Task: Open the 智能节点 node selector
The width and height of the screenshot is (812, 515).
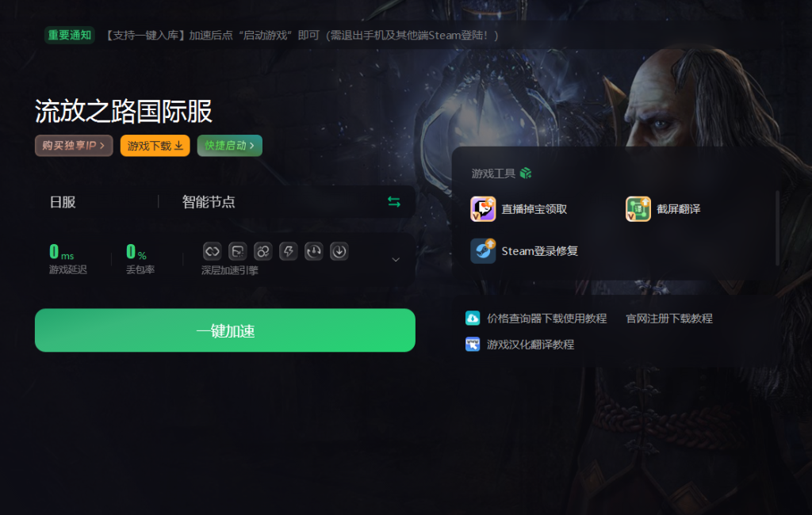Action: tap(209, 202)
